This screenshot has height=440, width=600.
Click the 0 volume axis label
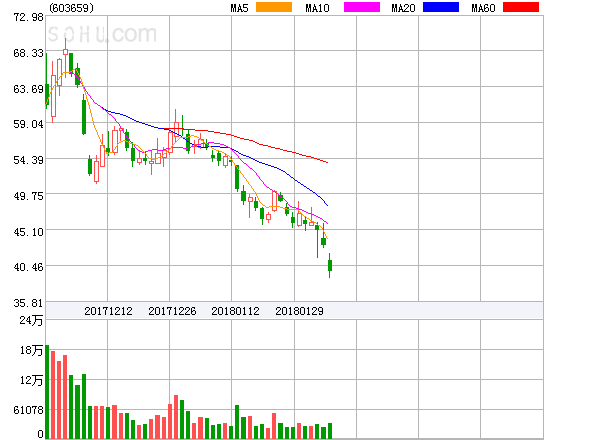(x=40, y=434)
